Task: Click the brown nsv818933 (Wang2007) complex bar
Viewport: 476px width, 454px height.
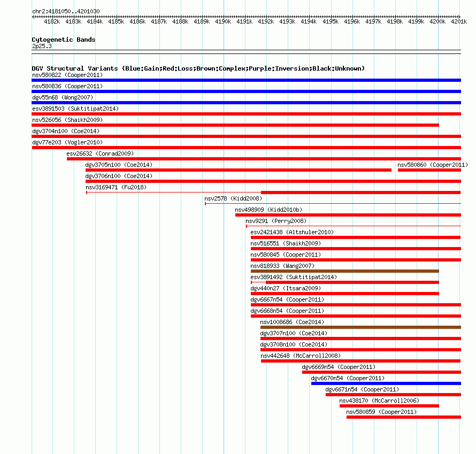Action: 345,271
